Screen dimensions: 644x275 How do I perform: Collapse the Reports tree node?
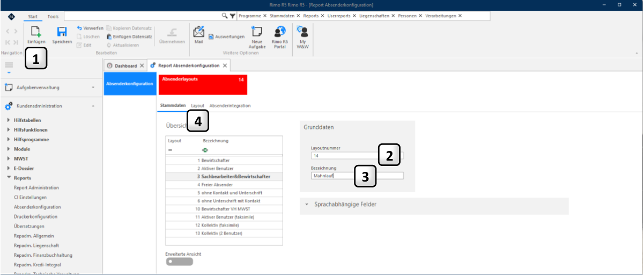coord(9,178)
